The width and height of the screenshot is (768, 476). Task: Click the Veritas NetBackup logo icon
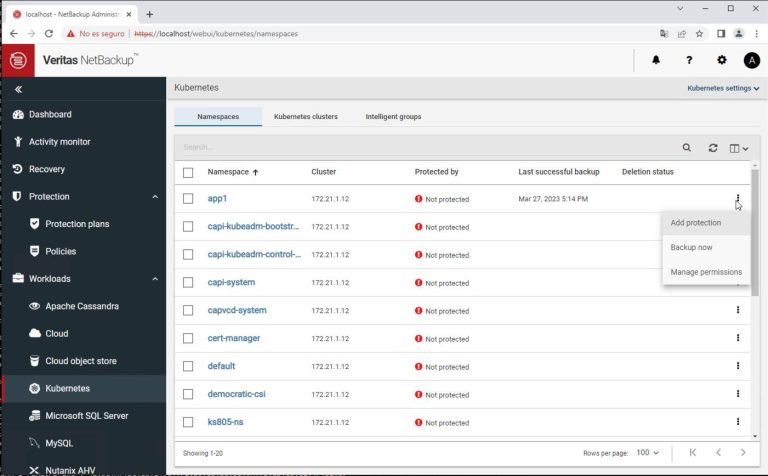click(17, 60)
